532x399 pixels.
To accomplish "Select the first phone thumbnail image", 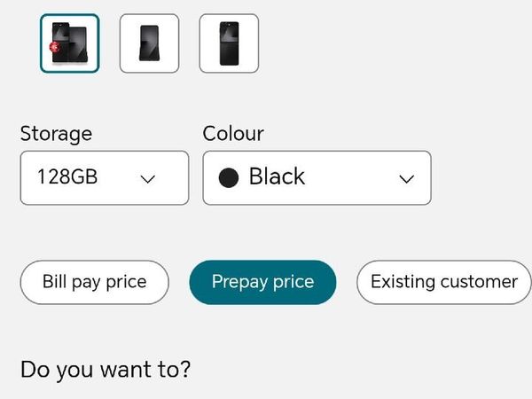I will (69, 43).
